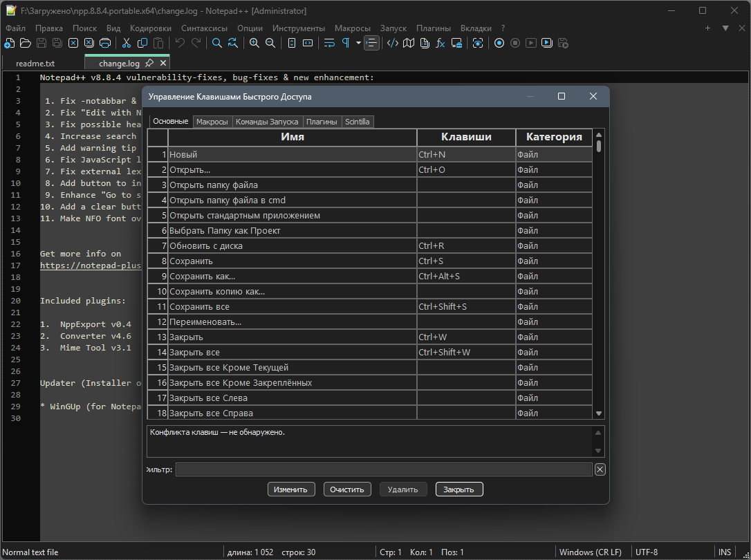Click the Print toolbar icon
This screenshot has width=751, height=560.
pyautogui.click(x=105, y=43)
